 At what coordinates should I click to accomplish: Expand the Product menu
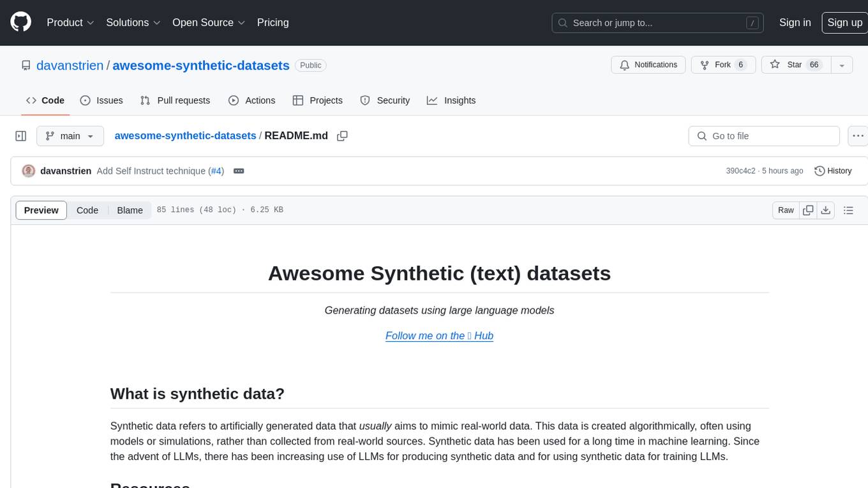70,22
